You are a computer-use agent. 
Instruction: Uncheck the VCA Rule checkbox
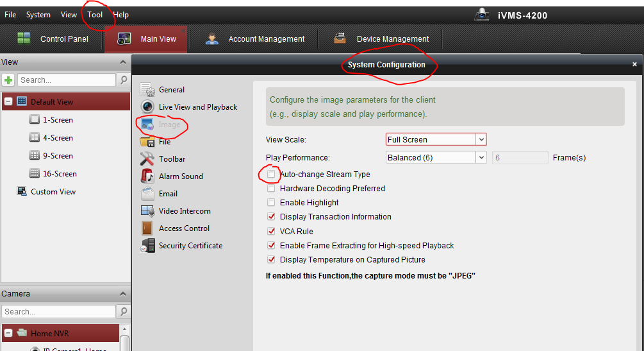pyautogui.click(x=272, y=231)
